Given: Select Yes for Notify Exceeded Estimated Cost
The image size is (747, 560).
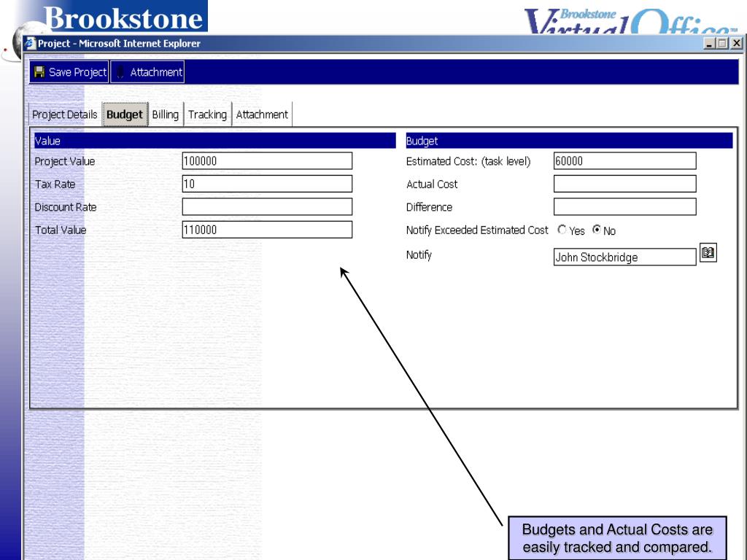Looking at the screenshot, I should click(562, 230).
